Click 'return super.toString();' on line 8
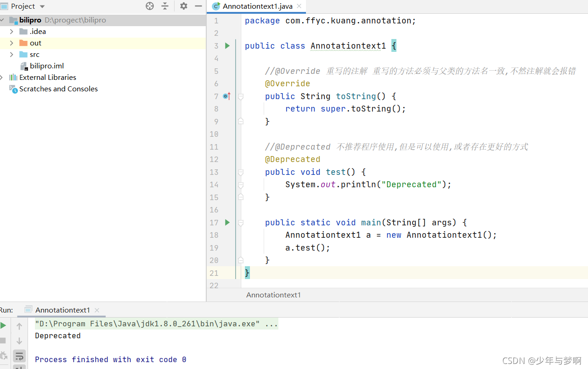This screenshot has width=588, height=369. 346,109
